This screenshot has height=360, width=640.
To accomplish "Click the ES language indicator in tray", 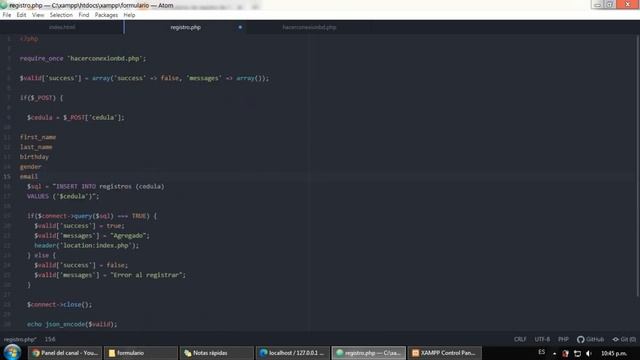I will 542,352.
